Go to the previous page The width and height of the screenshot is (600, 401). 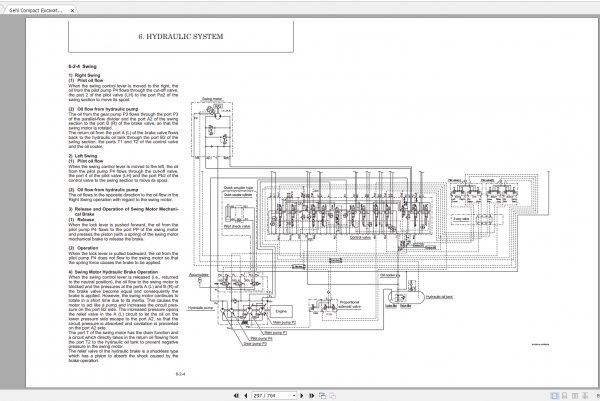click(x=246, y=396)
